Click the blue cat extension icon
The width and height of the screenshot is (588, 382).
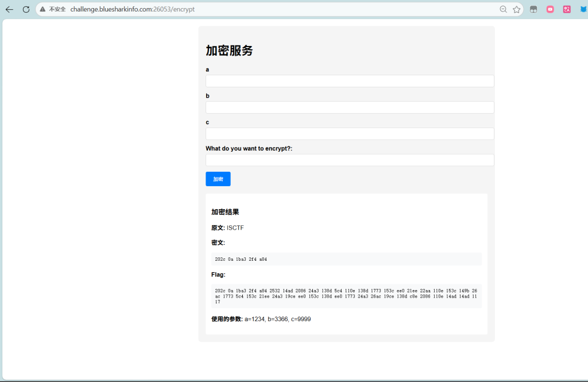(x=583, y=9)
